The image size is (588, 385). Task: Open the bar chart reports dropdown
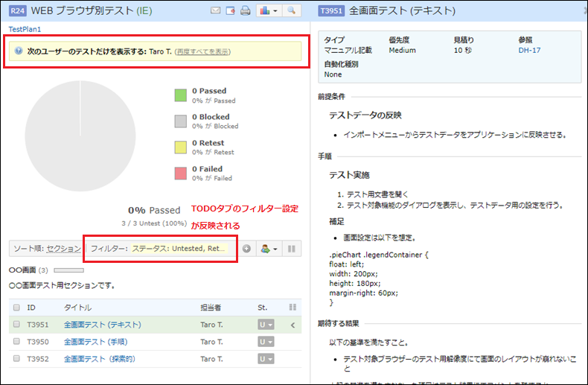coord(268,11)
